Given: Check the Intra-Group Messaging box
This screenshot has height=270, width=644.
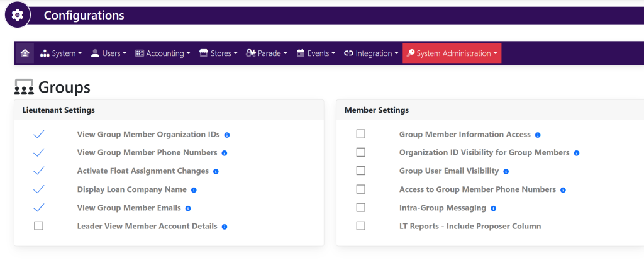Looking at the screenshot, I should [360, 208].
